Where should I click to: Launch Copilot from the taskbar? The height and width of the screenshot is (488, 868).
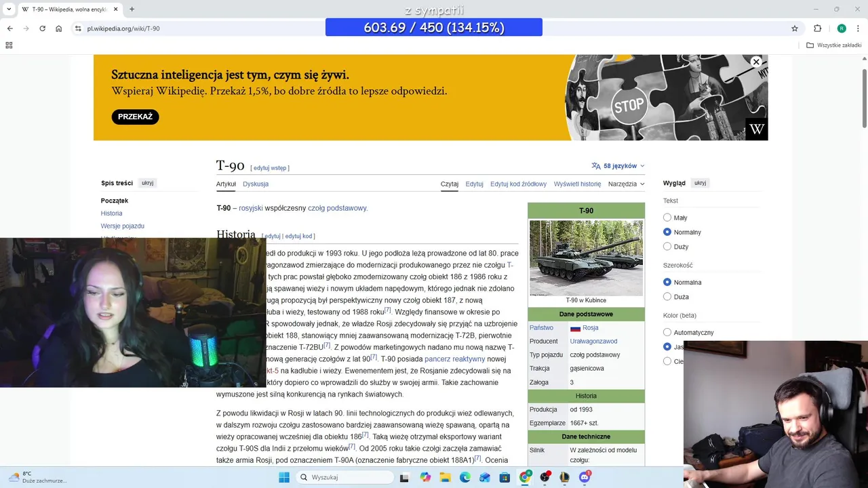click(425, 477)
